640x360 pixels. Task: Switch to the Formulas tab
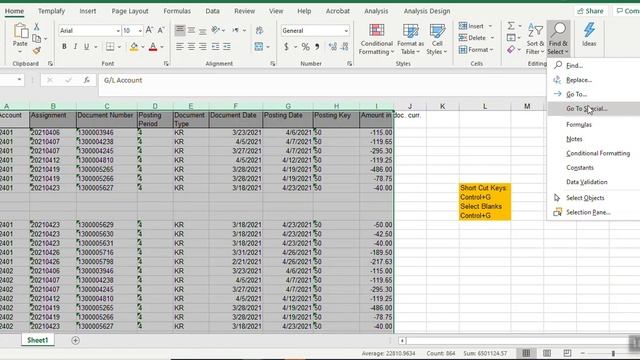177,11
